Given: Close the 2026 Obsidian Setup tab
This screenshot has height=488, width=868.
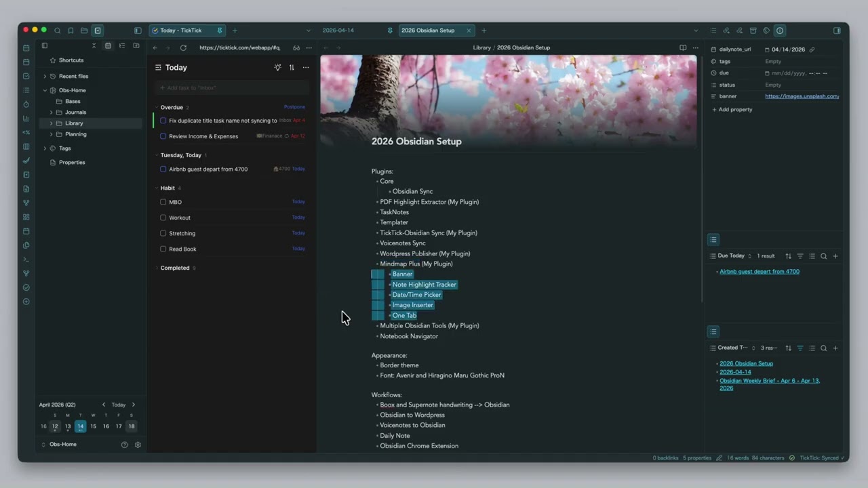Looking at the screenshot, I should [x=469, y=30].
